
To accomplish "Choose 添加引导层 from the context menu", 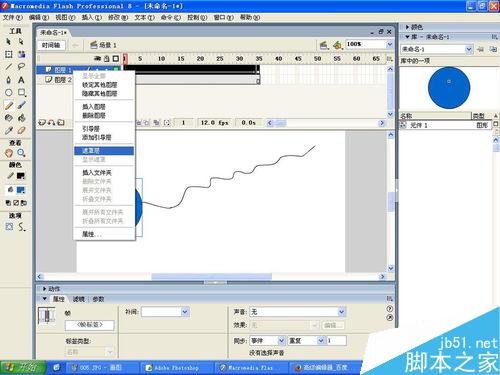I will click(x=104, y=137).
